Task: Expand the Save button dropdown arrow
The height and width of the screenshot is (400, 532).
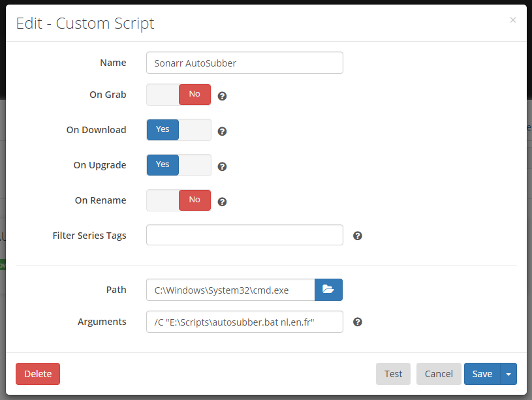Action: coord(509,374)
